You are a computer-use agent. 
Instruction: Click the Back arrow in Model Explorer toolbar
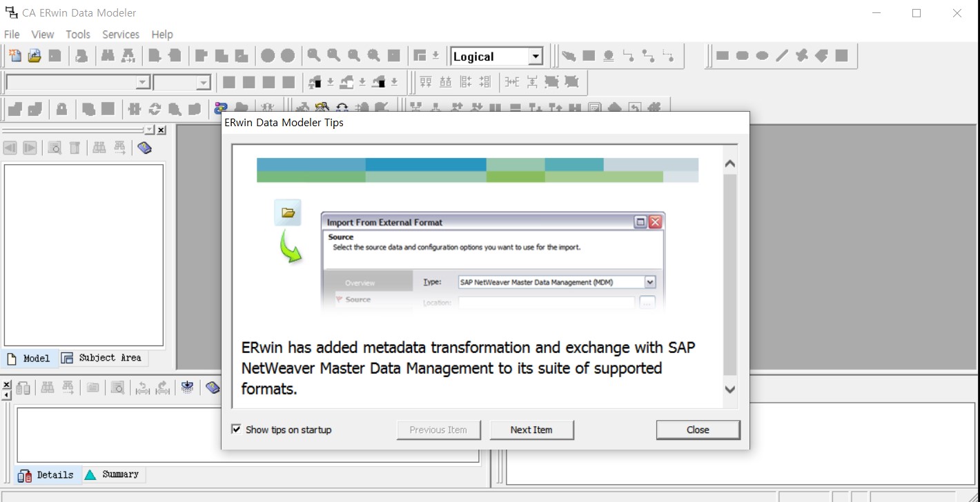click(10, 148)
